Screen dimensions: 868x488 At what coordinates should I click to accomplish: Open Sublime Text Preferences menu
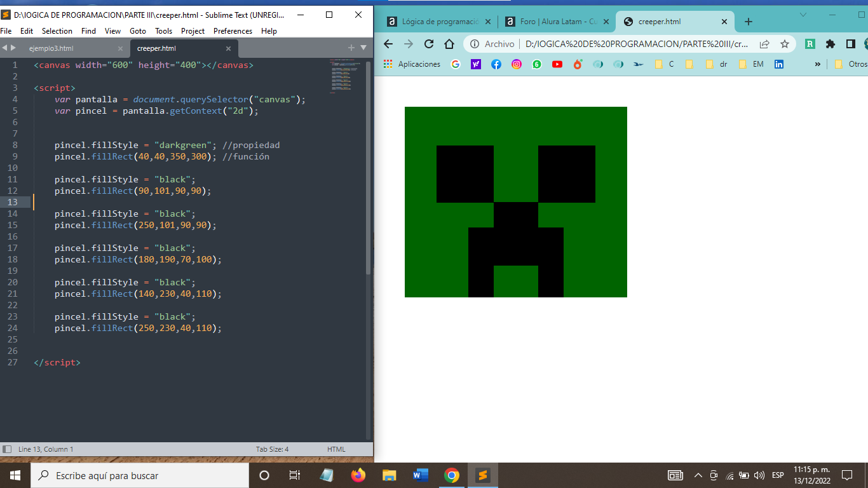pyautogui.click(x=233, y=30)
